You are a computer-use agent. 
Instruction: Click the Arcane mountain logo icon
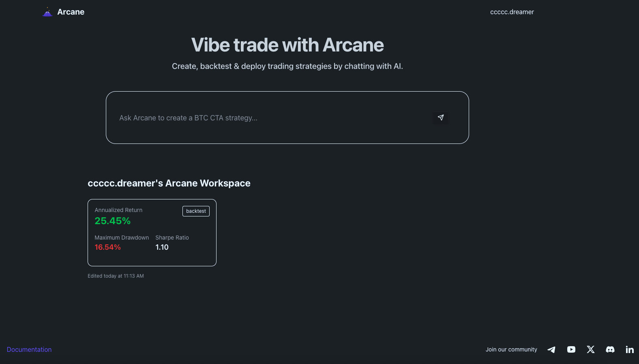pyautogui.click(x=47, y=12)
